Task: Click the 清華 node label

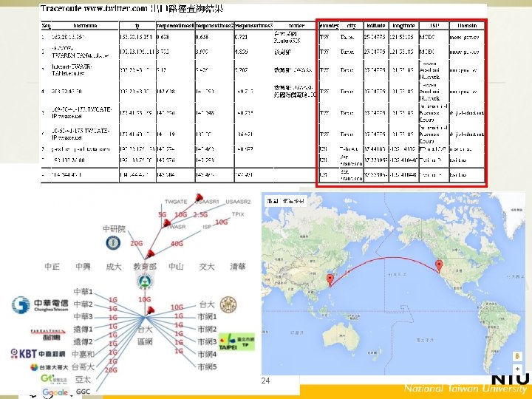Action: (x=237, y=267)
